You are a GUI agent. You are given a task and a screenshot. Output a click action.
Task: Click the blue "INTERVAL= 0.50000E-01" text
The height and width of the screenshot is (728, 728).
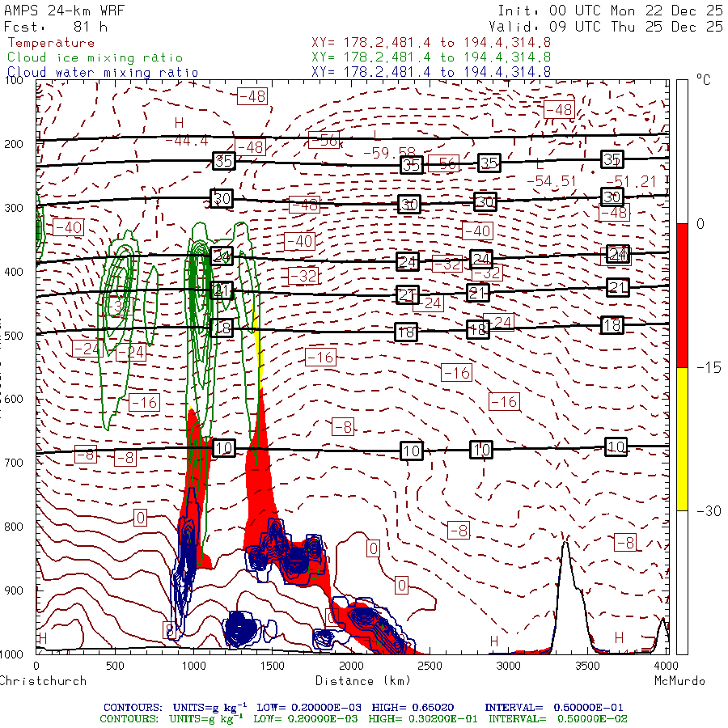(554, 708)
